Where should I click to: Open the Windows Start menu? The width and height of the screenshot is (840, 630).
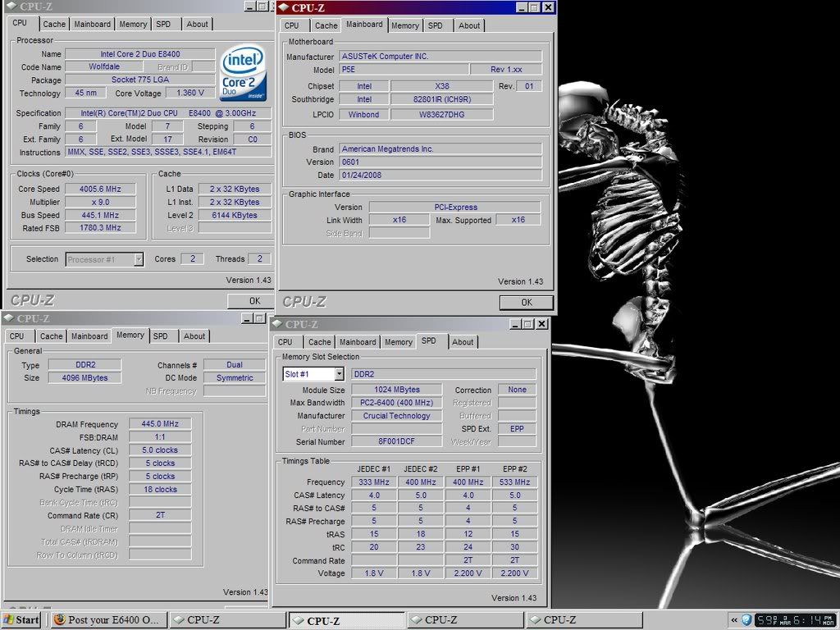click(21, 619)
